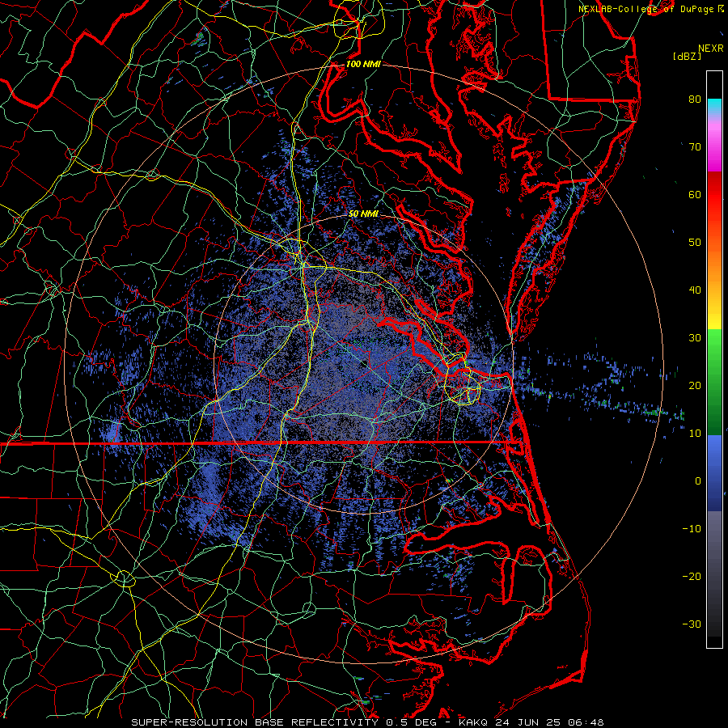The width and height of the screenshot is (728, 728).
Task: Click the KAKQ station identifier in the caption
Action: point(474,722)
